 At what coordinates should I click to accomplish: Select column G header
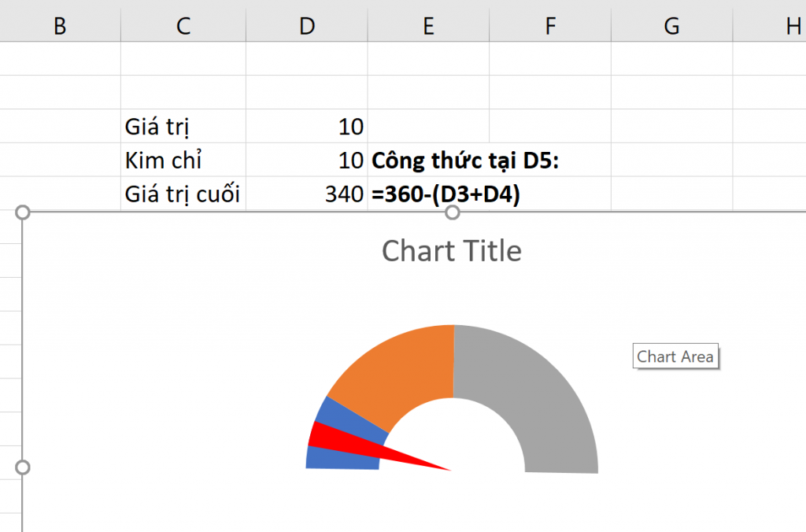pos(671,26)
